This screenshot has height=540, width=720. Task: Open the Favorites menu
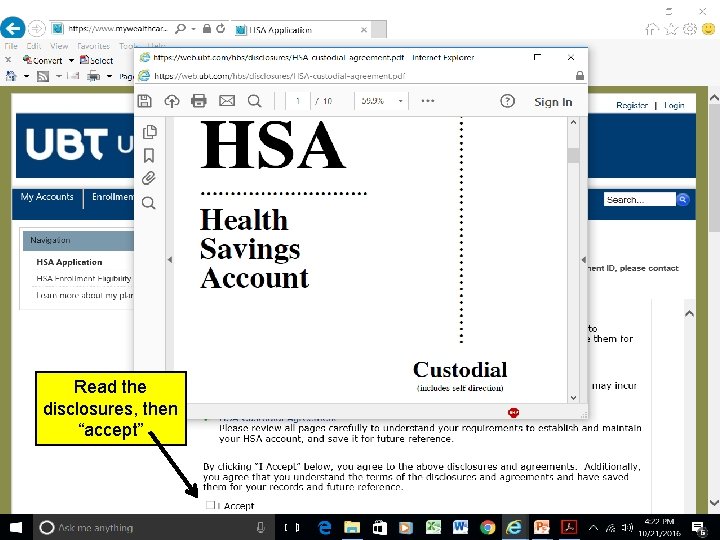(x=93, y=46)
